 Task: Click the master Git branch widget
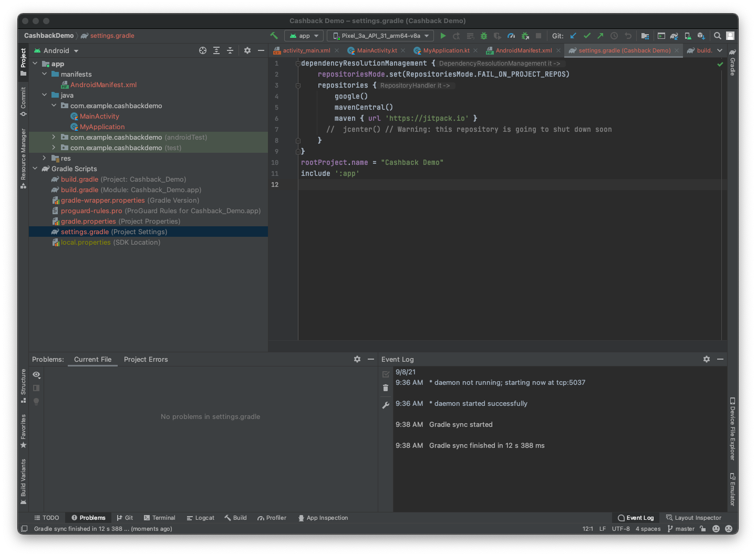pyautogui.click(x=681, y=529)
